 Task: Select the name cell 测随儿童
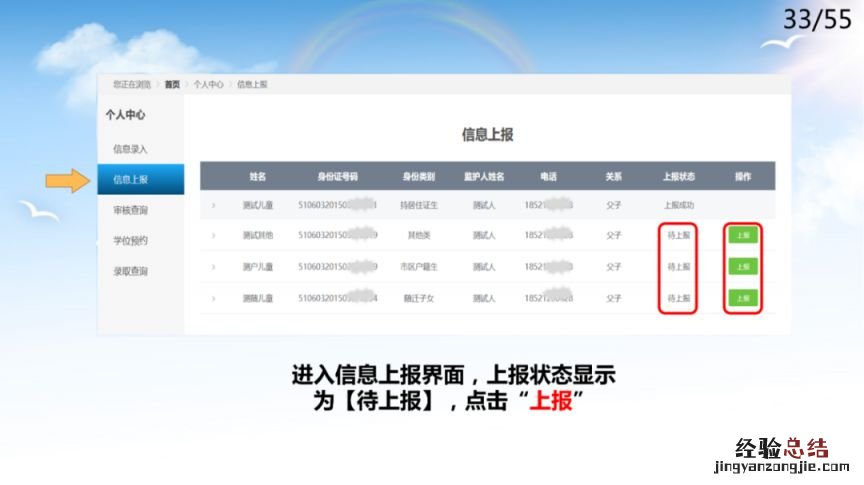click(x=258, y=298)
